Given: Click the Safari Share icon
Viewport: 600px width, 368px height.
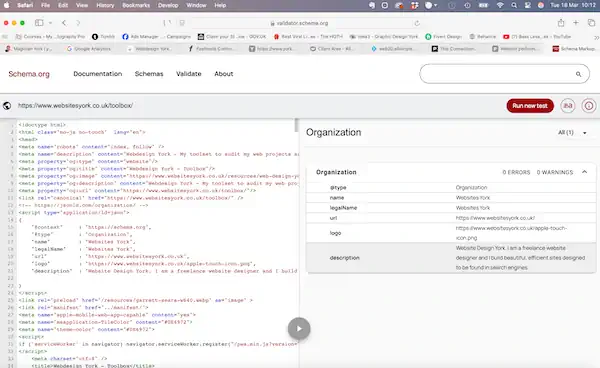Looking at the screenshot, I should click(561, 23).
